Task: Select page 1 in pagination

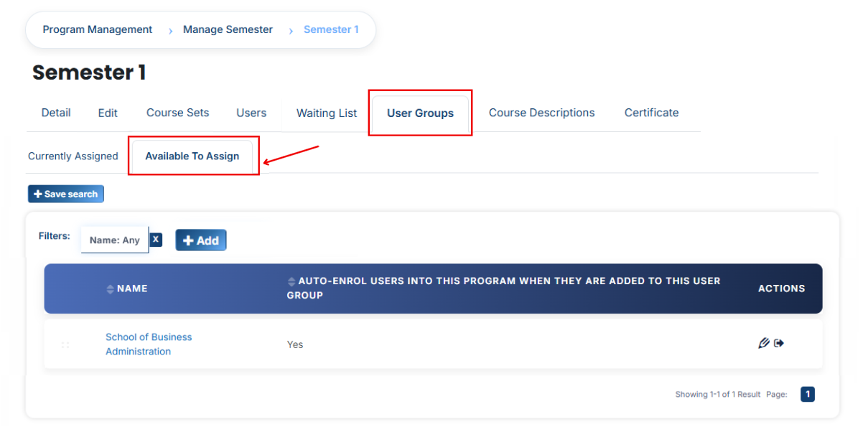Action: pyautogui.click(x=808, y=394)
